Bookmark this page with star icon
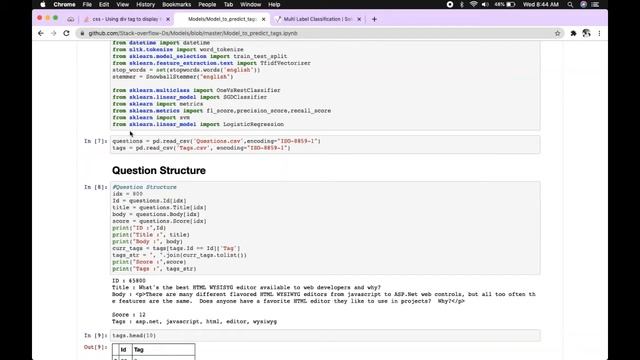640x360 pixels. (x=558, y=33)
